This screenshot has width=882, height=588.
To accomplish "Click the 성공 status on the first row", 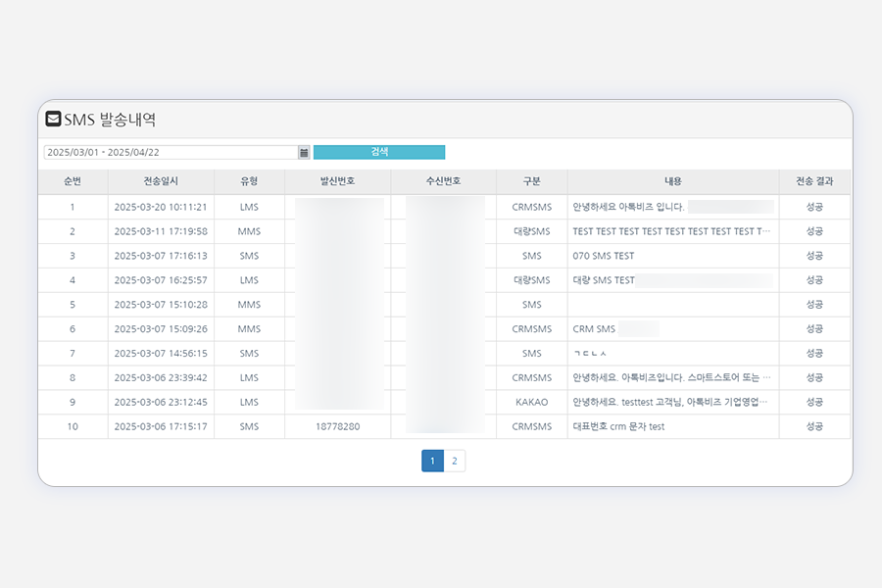I will 814,207.
